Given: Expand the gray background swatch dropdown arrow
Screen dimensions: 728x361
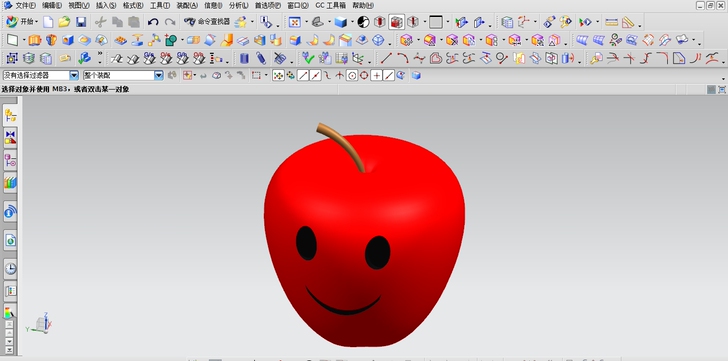Looking at the screenshot, I should point(448,22).
